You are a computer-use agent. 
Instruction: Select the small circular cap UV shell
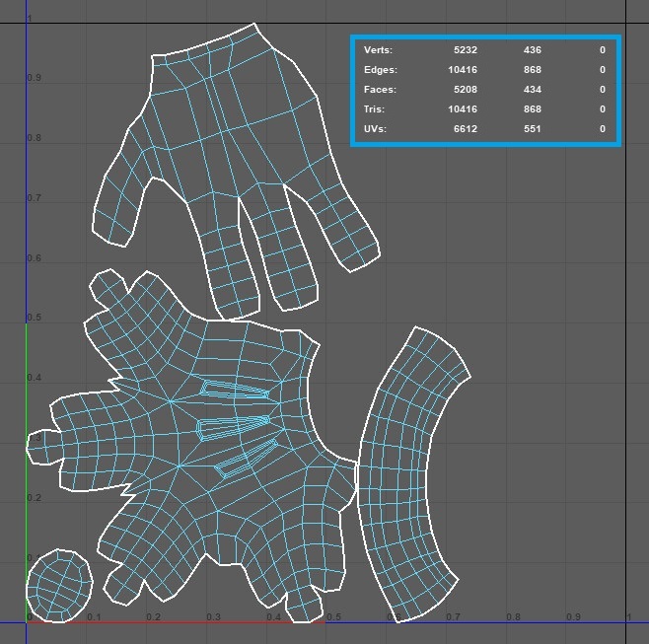[x=59, y=586]
